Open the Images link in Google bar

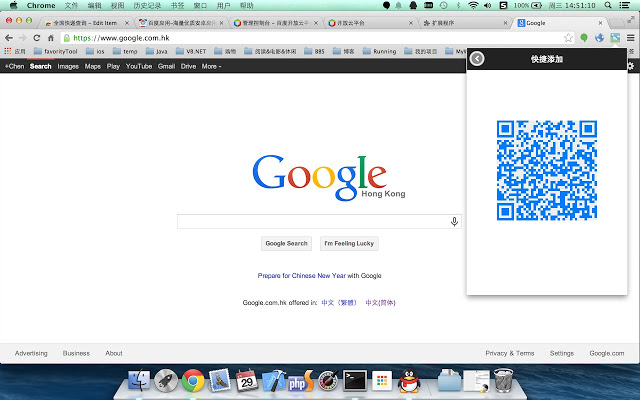point(68,66)
